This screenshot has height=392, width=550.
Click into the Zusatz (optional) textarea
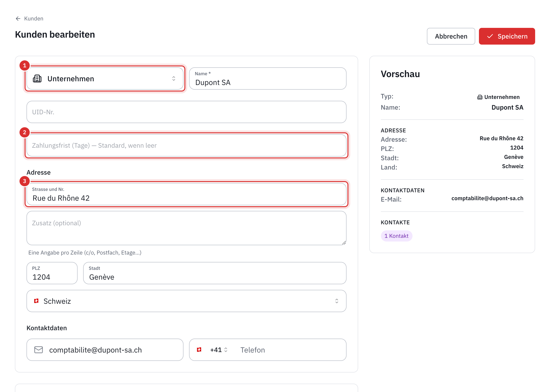point(186,228)
